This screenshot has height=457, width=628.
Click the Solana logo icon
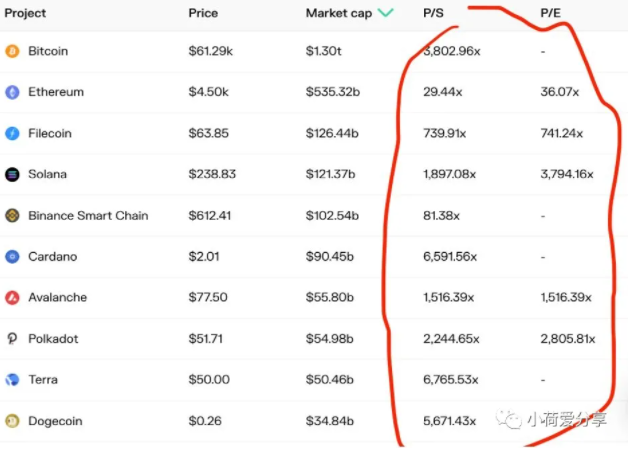click(12, 174)
